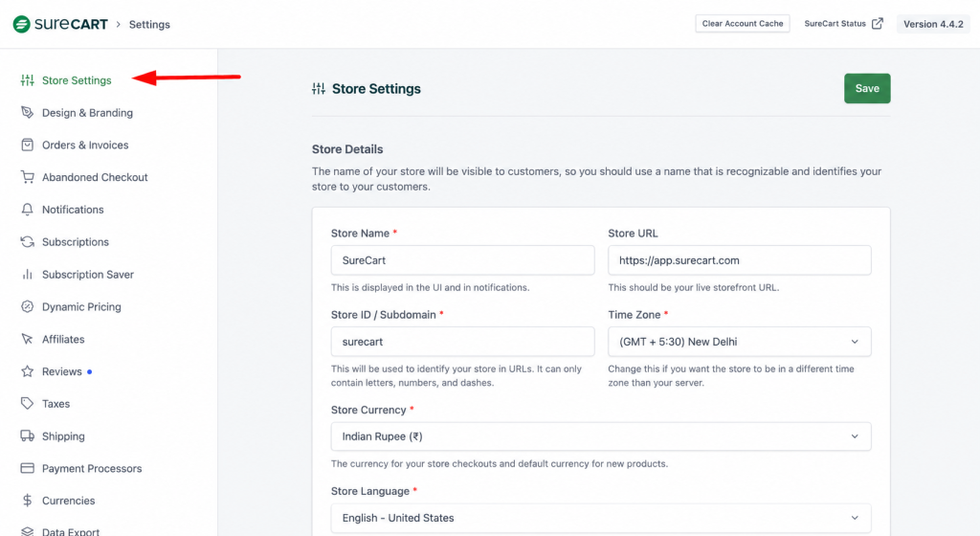Click the Subscription Saver bar chart icon
980x536 pixels.
pyautogui.click(x=27, y=275)
